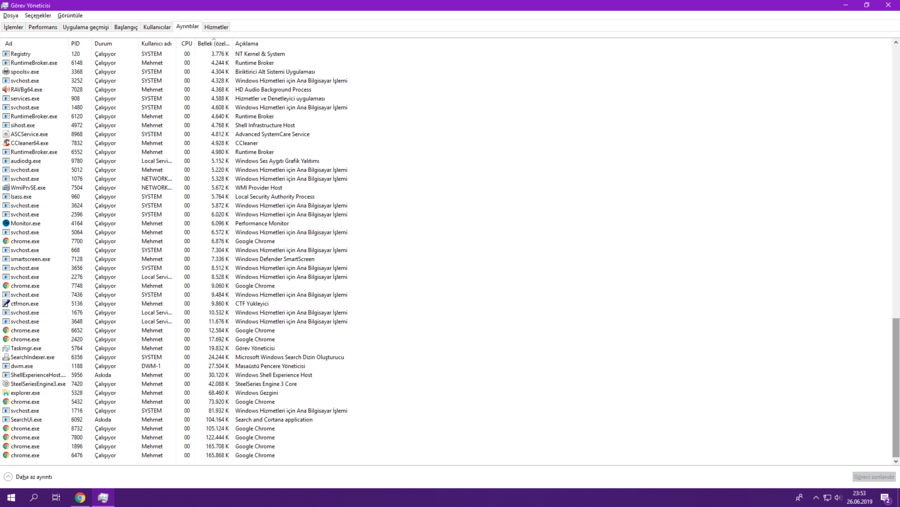
Task: Click the SteelSeriesEngine3.exe icon
Action: (x=6, y=384)
